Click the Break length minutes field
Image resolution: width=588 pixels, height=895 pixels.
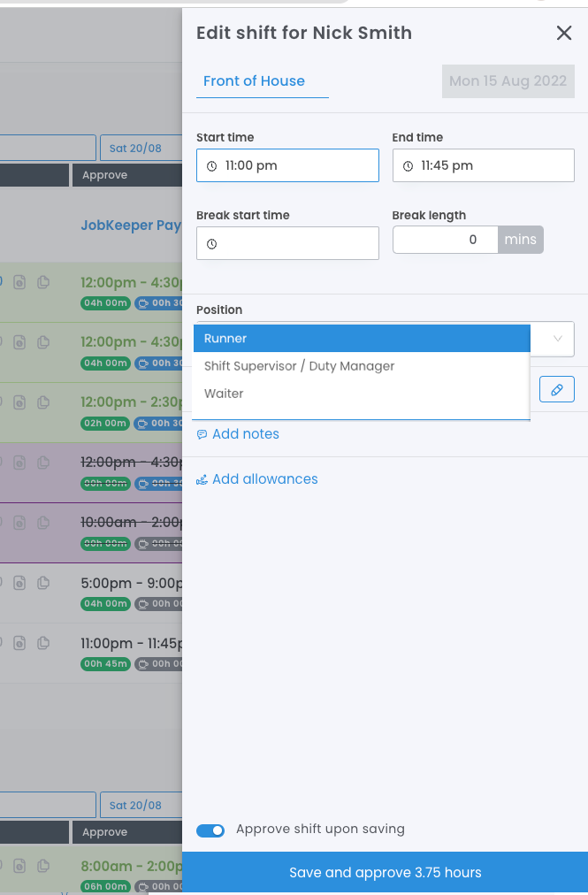[x=445, y=240]
